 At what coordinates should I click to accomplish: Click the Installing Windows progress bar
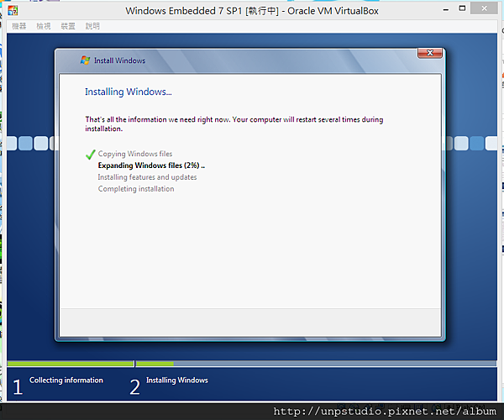[x=316, y=364]
